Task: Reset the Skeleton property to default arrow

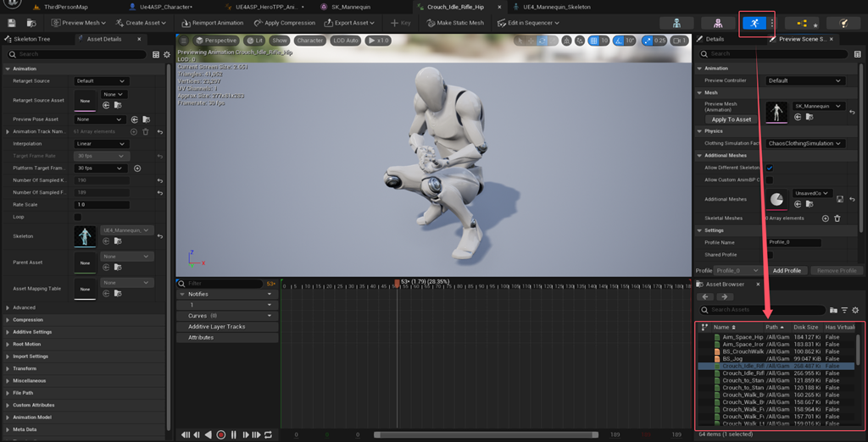Action: [160, 236]
